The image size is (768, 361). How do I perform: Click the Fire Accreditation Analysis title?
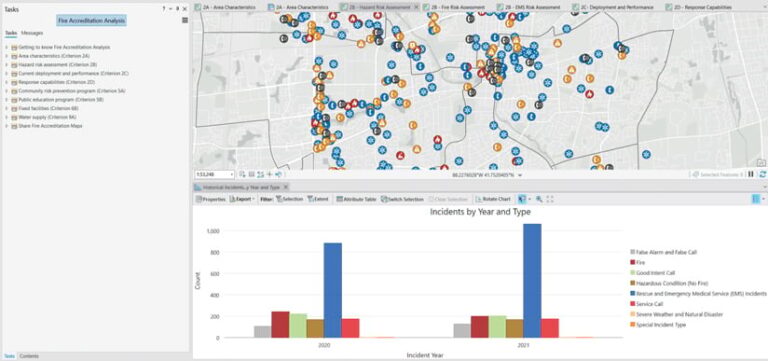point(92,21)
